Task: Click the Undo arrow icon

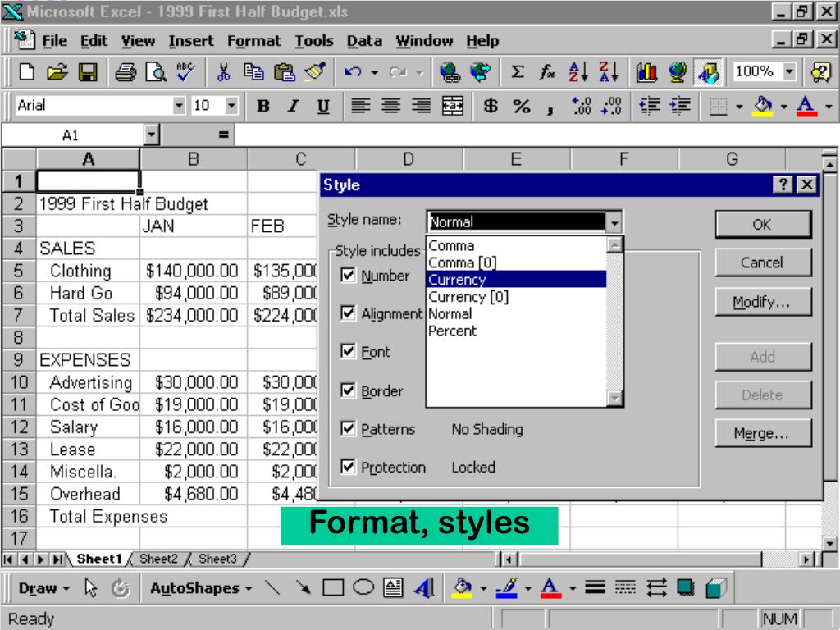Action: (x=353, y=72)
